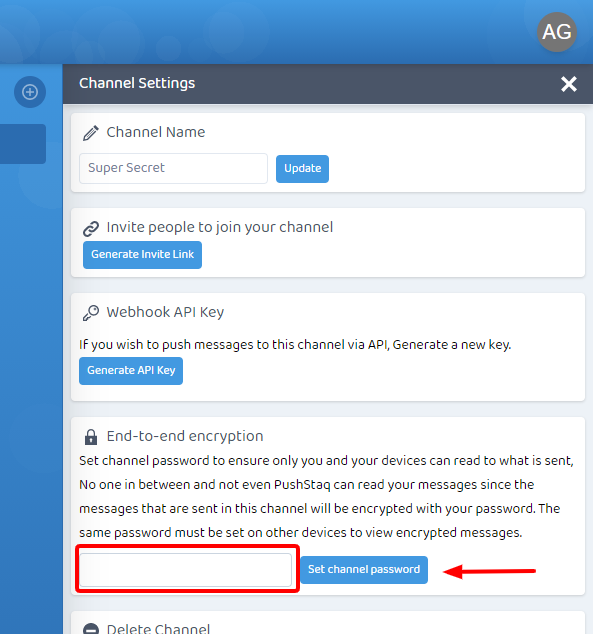Open the AG user avatar menu

[x=557, y=32]
